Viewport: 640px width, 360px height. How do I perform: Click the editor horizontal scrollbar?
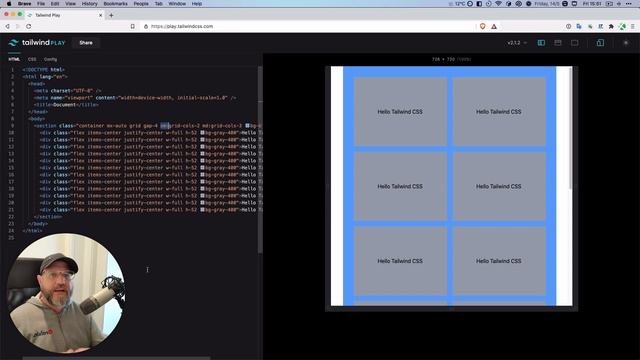coord(116,358)
